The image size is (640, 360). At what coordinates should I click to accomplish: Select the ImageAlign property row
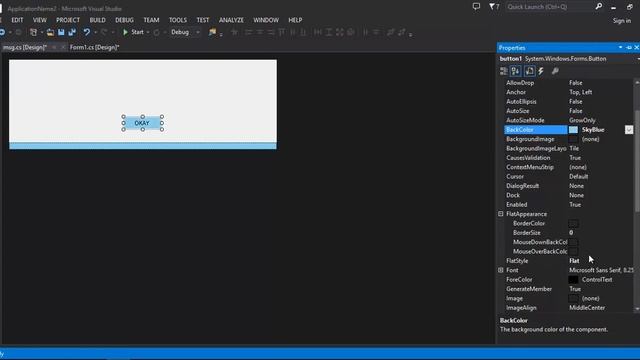point(569,308)
